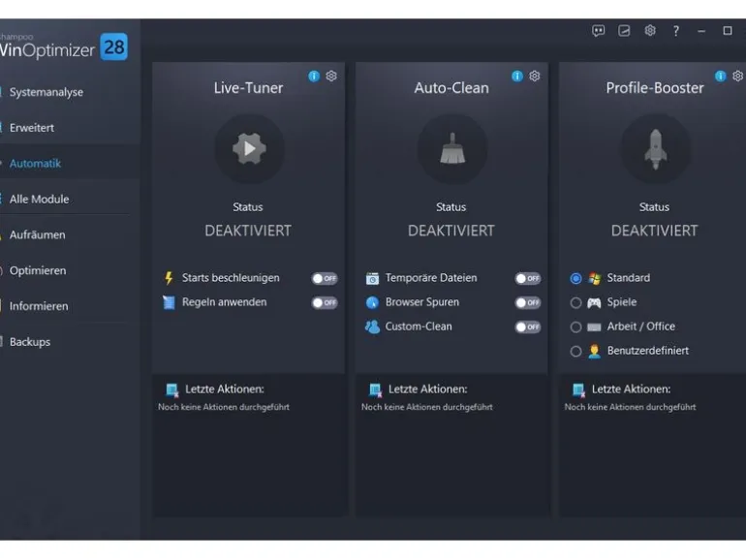Enable the Temporäre Dateien switch

[x=528, y=278]
